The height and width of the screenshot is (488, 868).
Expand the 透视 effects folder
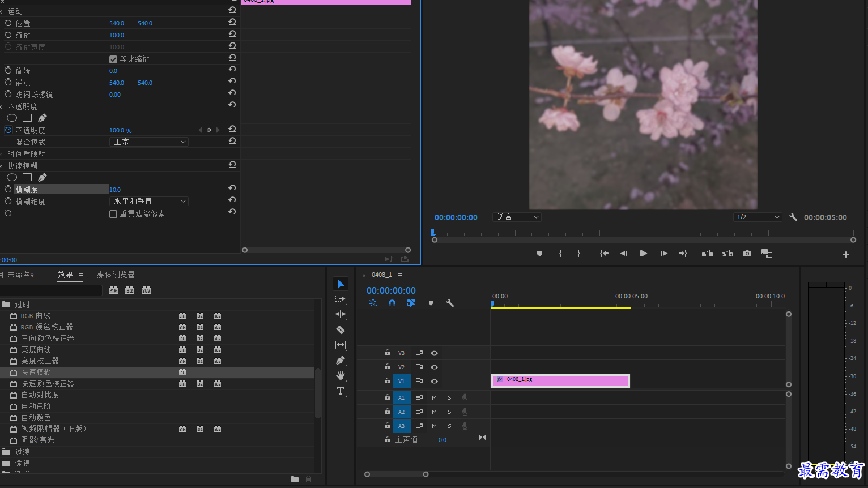point(6,463)
